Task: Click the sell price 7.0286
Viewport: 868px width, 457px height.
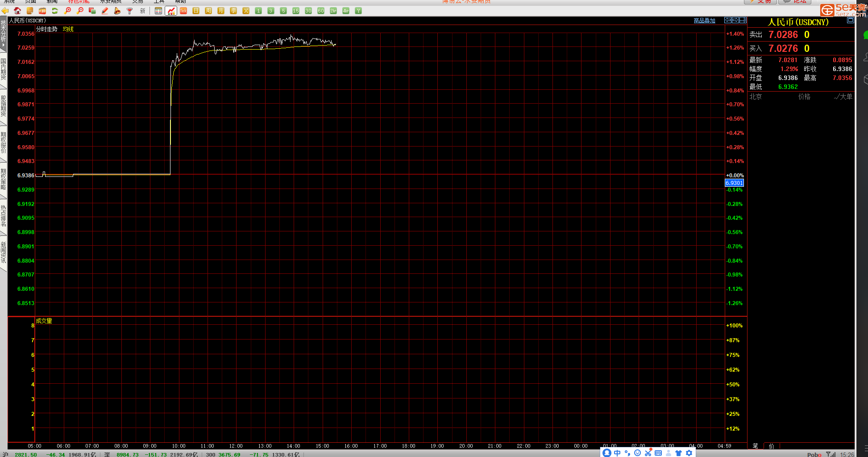Action: coord(783,34)
